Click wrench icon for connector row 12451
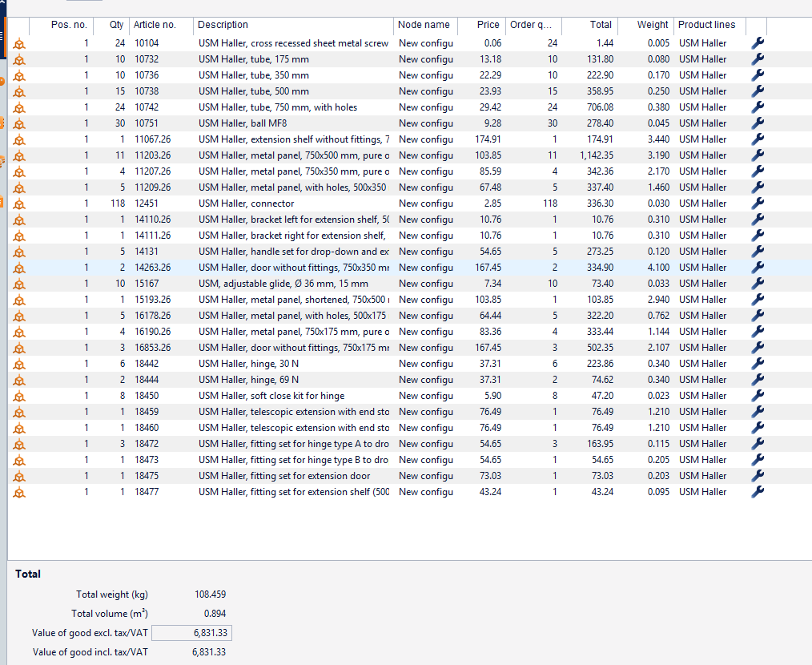 point(757,204)
